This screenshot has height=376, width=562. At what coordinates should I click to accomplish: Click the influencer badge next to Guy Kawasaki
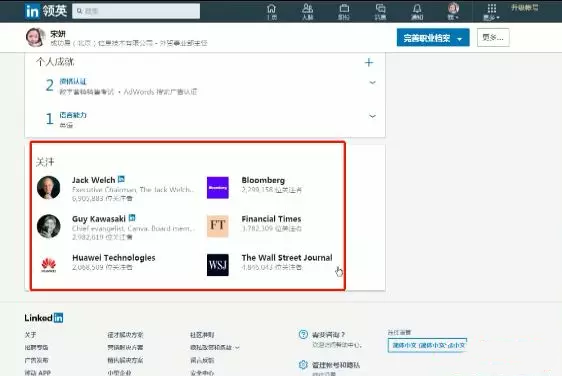[132, 218]
